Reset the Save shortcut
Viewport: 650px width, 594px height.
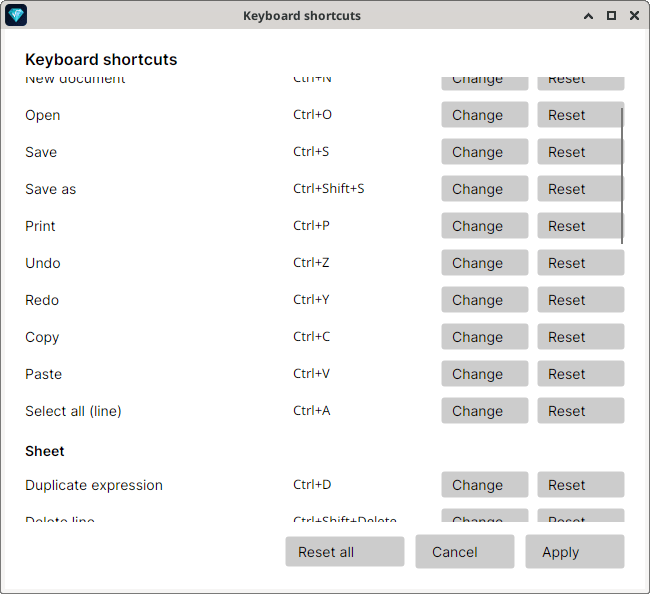click(x=581, y=152)
